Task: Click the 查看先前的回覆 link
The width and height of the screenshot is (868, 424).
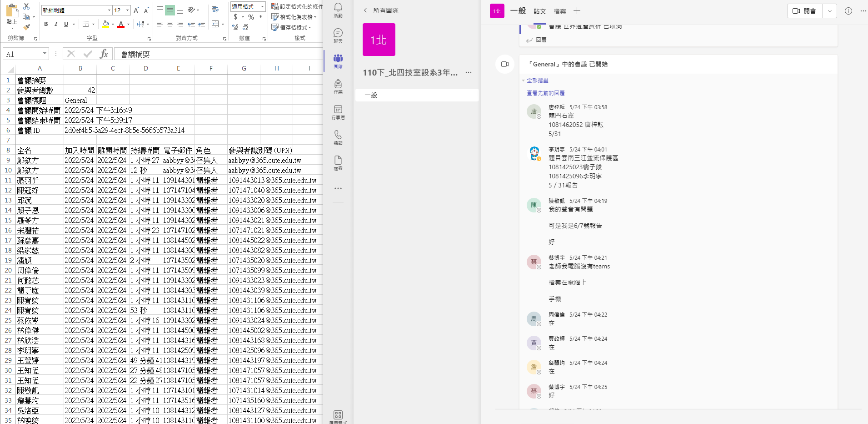Action: (545, 93)
